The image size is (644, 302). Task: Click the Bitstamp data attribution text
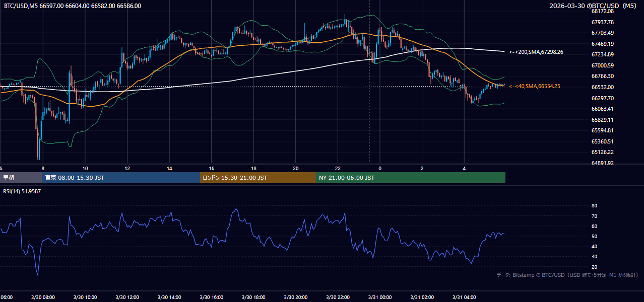tap(567, 275)
